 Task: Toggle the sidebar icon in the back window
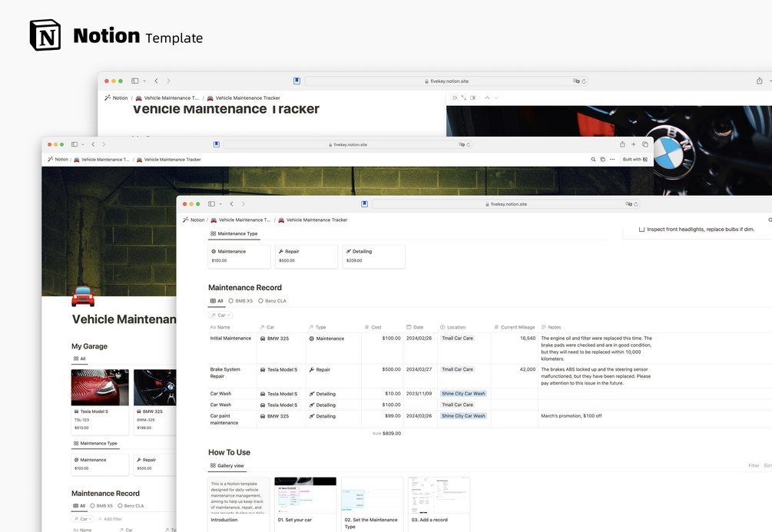click(135, 81)
